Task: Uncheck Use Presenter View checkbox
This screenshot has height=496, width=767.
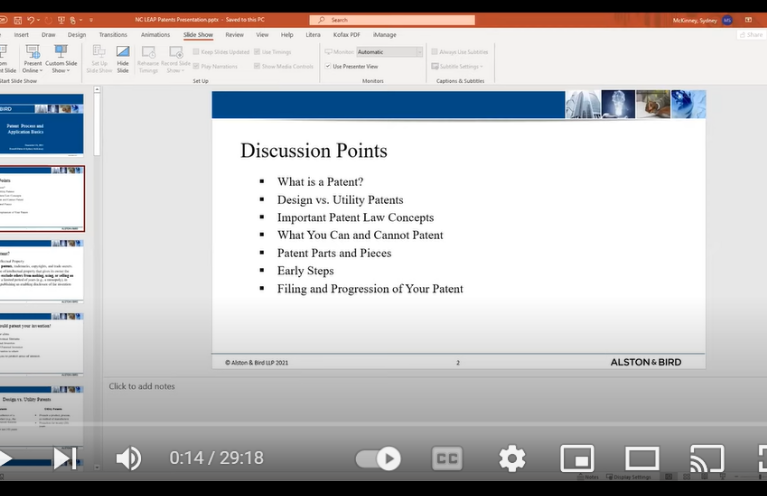Action: (x=328, y=67)
